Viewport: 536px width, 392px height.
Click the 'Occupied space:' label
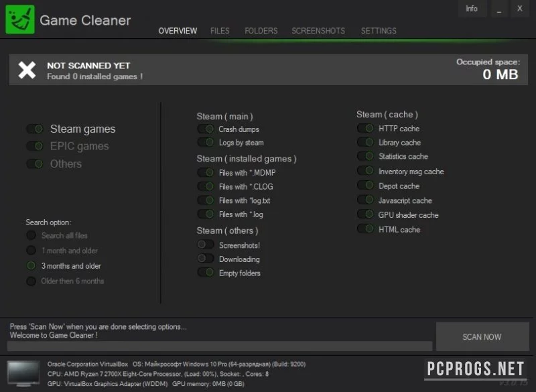[x=488, y=62]
